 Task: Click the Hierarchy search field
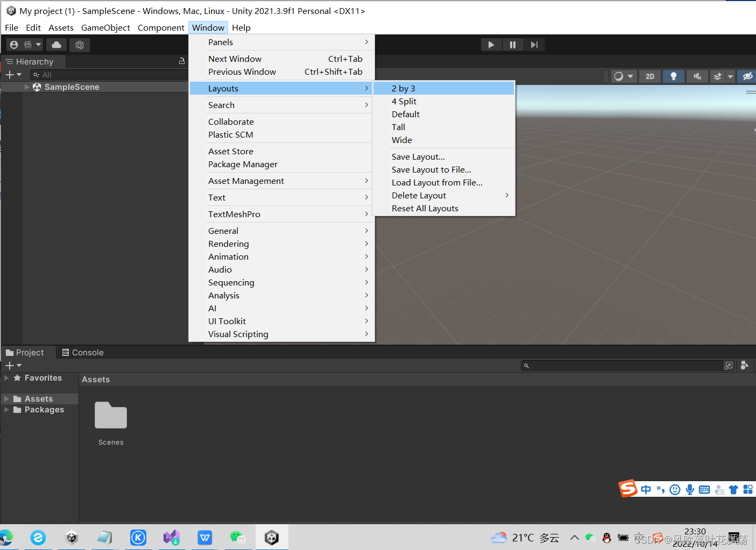pos(109,75)
